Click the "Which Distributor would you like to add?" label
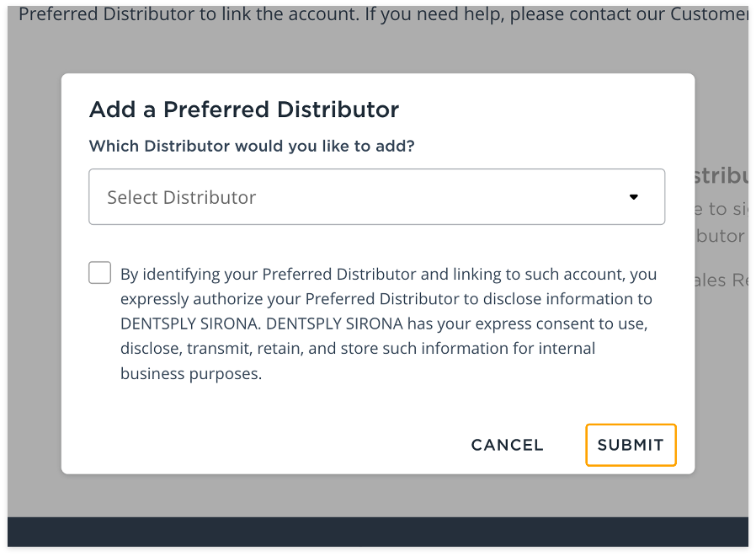The width and height of the screenshot is (756, 556). click(252, 146)
